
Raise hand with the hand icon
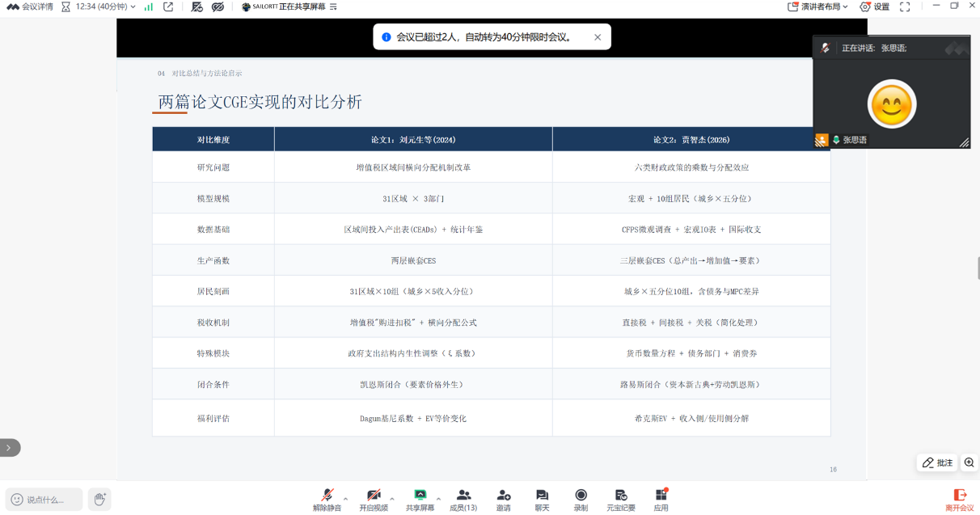pos(99,500)
